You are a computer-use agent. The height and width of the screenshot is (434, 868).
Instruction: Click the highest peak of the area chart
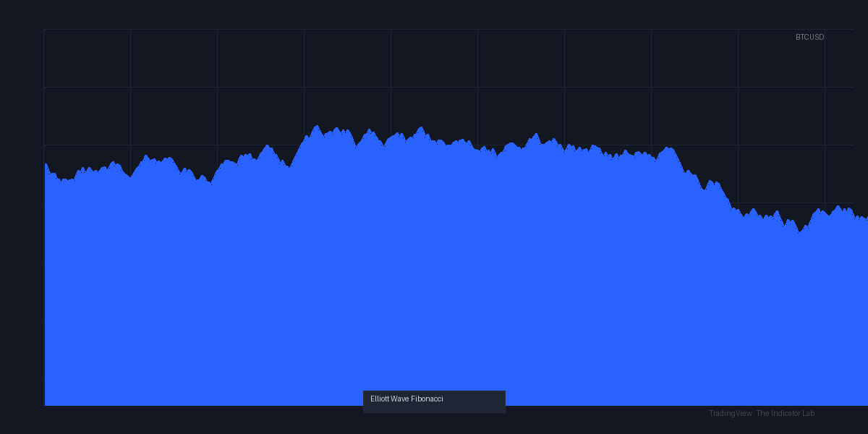coord(316,127)
